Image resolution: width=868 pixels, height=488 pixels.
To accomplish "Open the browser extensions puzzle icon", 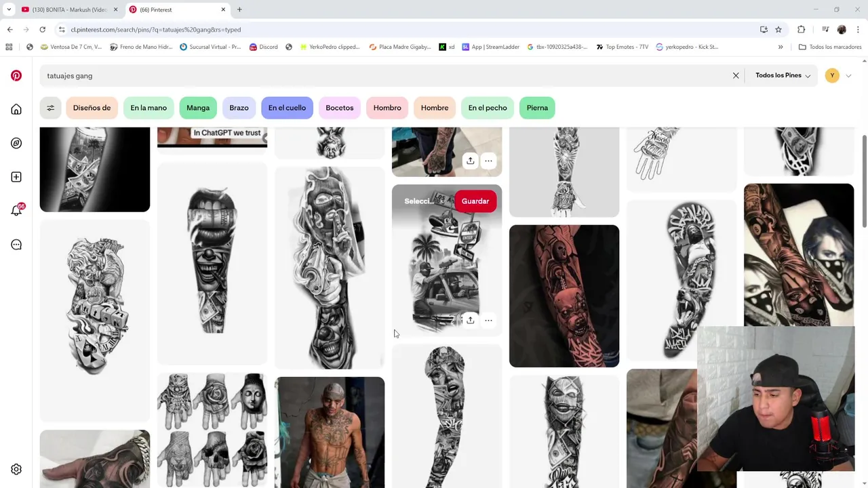I will tap(801, 29).
